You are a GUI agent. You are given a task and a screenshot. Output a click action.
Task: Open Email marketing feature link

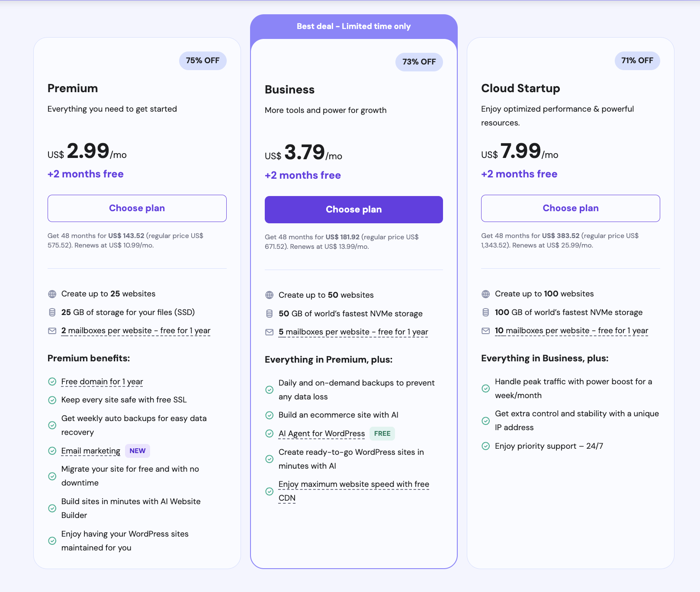click(x=91, y=451)
